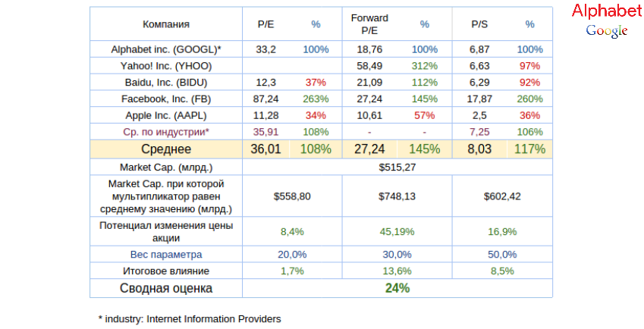This screenshot has height=329, width=644.
Task: Click Apple's Forward P/E value 10,61
Action: point(369,115)
